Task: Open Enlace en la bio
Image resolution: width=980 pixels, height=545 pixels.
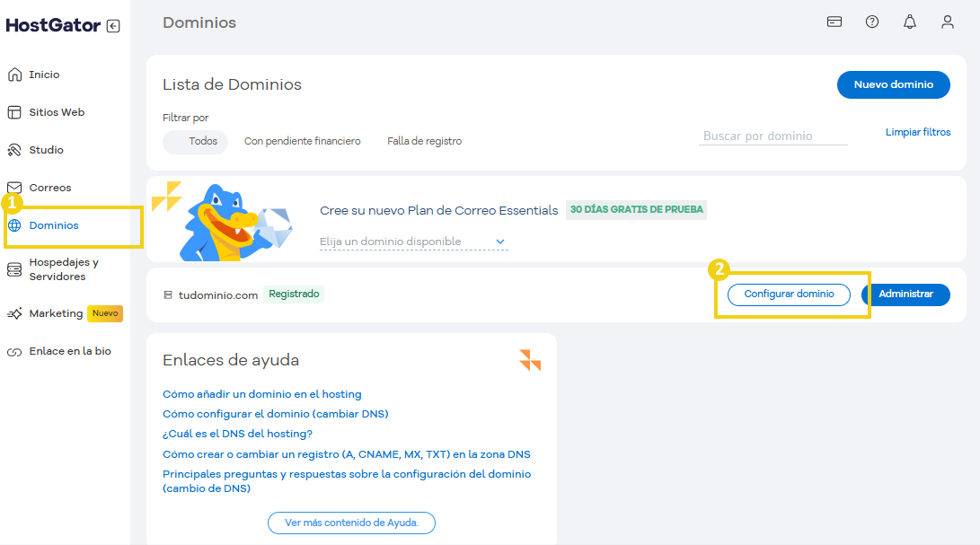Action: coord(70,351)
